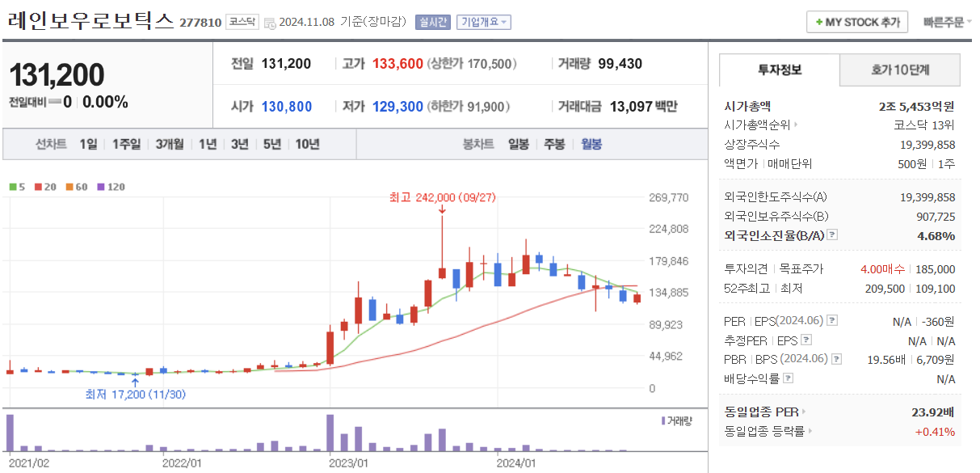Click the 52주 high-low value 209,500 | 109,100

click(x=910, y=289)
